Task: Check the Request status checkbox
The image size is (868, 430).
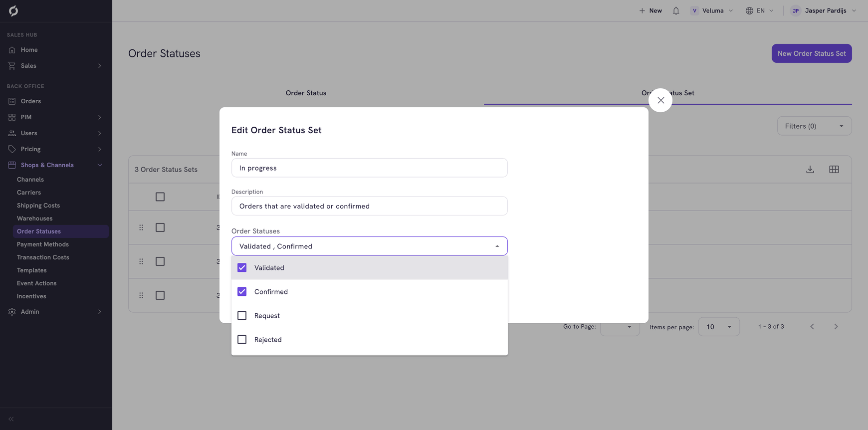Action: [242, 316]
